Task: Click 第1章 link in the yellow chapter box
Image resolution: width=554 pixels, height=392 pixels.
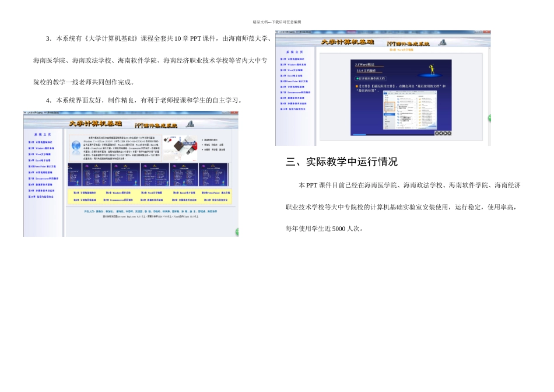Action: tap(85, 192)
